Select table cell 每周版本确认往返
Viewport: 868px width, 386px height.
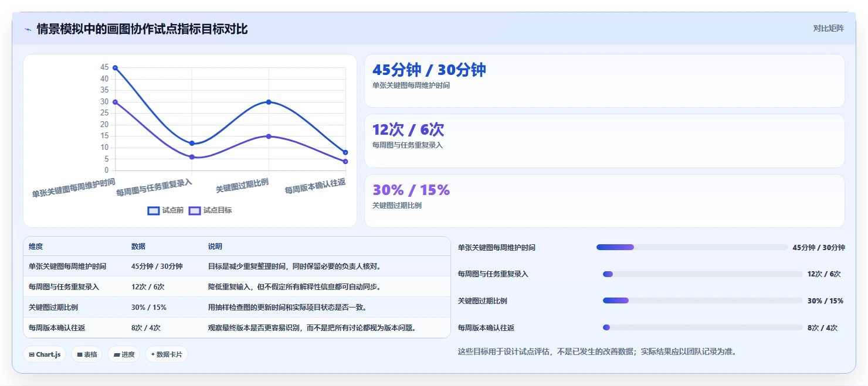(57, 328)
